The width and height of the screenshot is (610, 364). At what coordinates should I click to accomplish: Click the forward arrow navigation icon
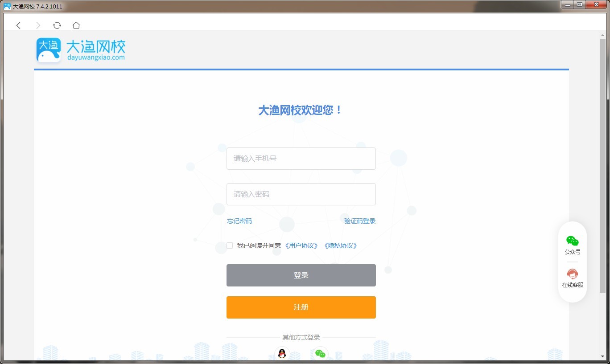38,25
